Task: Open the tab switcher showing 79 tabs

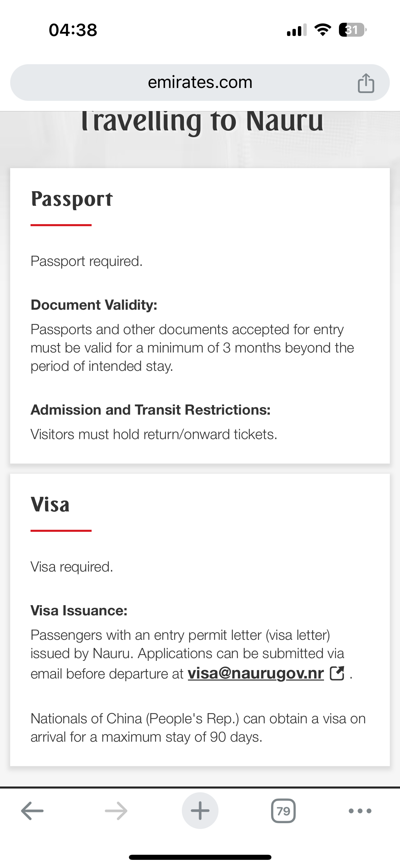Action: [x=283, y=811]
